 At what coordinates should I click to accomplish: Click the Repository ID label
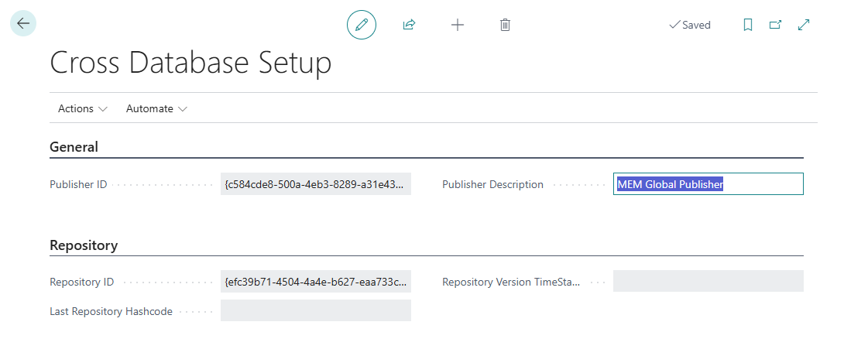coord(82,282)
